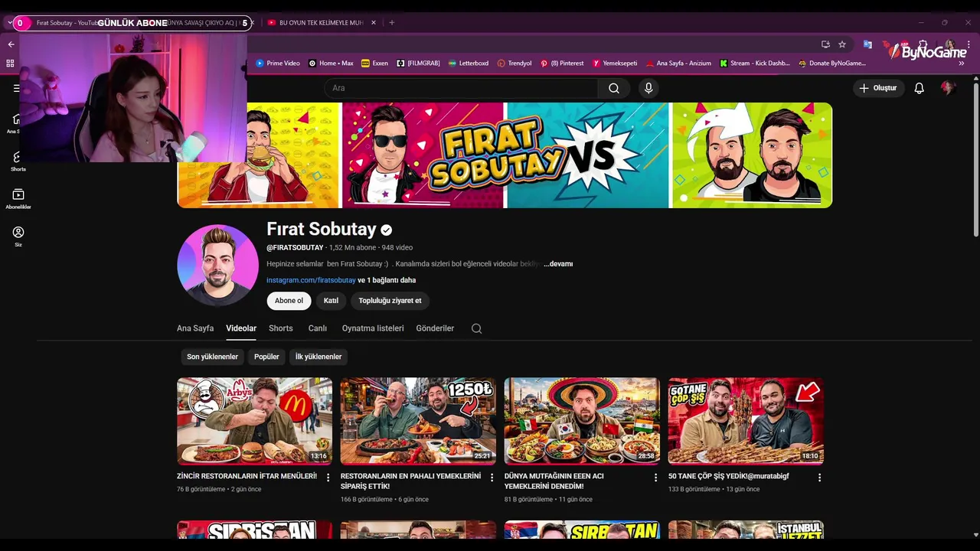
Task: Go back with browser back arrow
Action: click(11, 44)
